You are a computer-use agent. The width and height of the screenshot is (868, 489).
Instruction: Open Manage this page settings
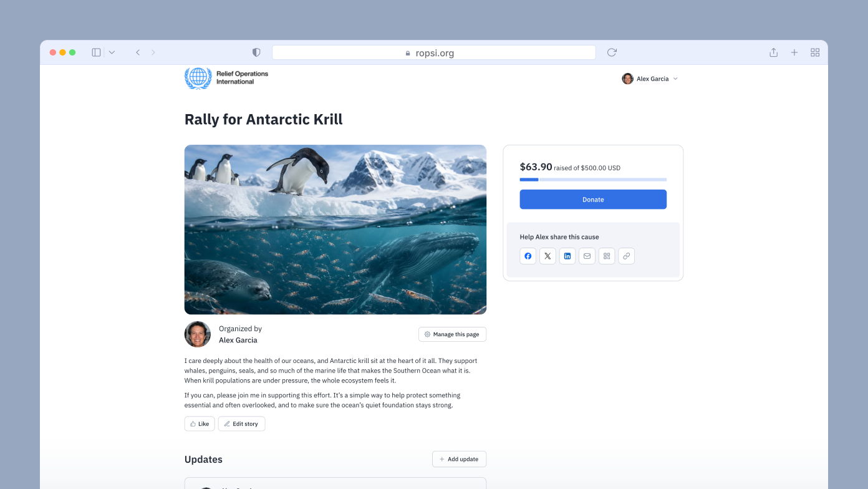[x=452, y=334]
